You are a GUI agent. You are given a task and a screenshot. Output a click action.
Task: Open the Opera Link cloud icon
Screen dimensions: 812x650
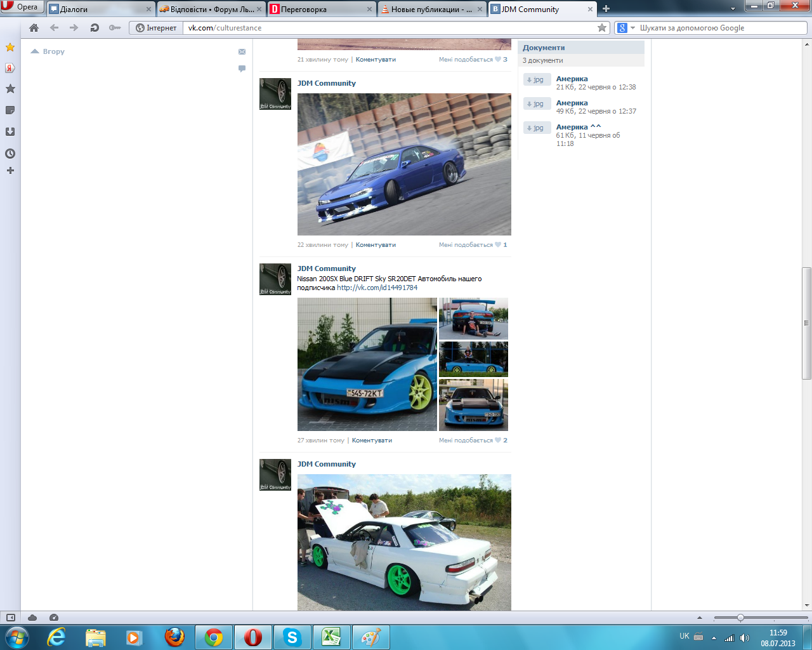[x=32, y=618]
